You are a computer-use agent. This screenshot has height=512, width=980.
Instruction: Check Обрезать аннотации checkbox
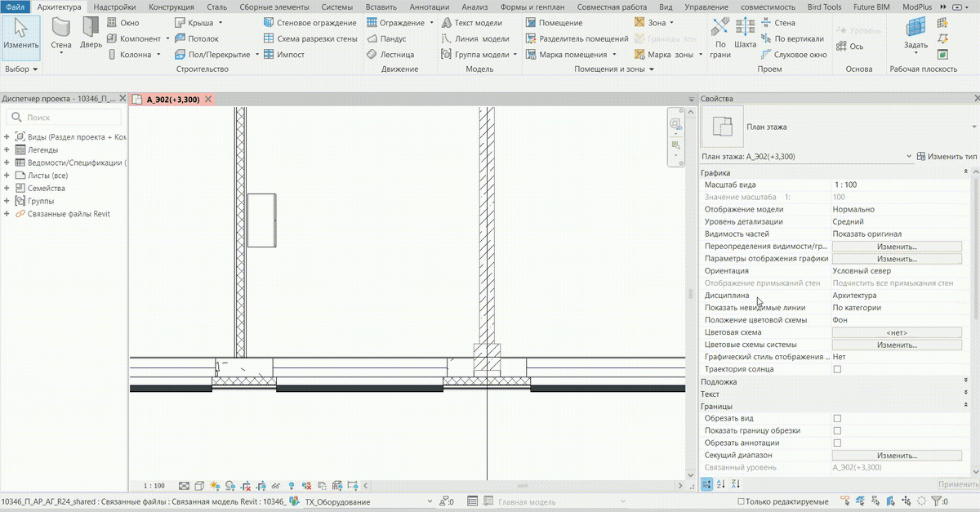point(836,443)
